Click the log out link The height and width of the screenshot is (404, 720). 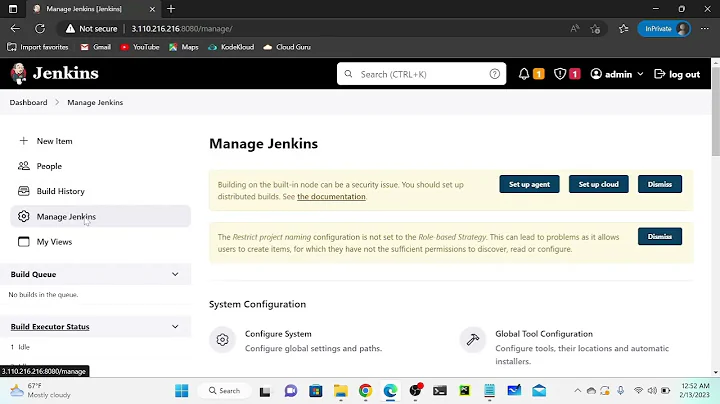tap(677, 74)
